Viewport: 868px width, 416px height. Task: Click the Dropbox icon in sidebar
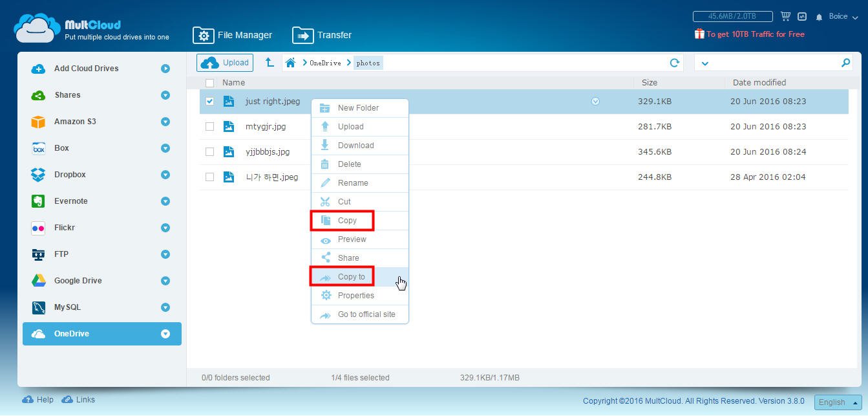(38, 175)
